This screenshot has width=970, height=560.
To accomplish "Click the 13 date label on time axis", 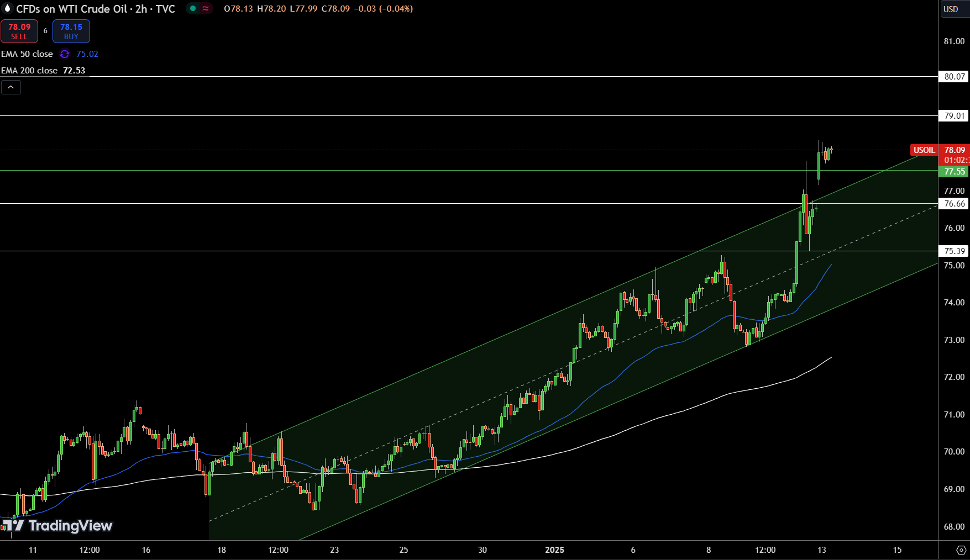I will pos(822,550).
